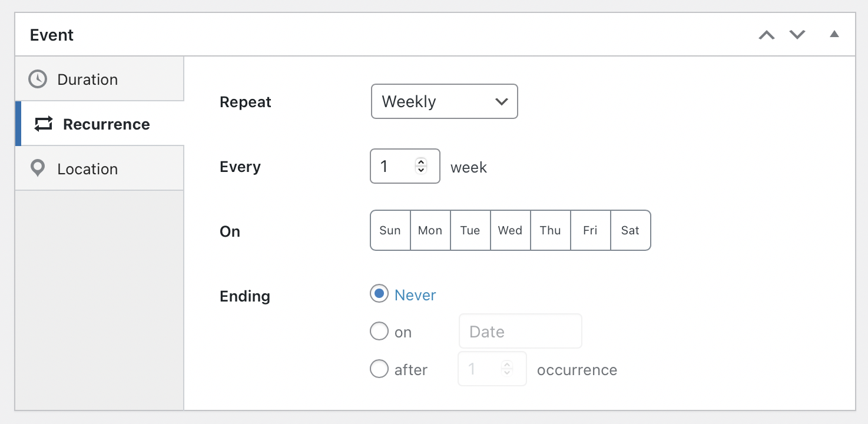Click the clock icon beside Duration
The width and height of the screenshot is (868, 424).
[37, 78]
